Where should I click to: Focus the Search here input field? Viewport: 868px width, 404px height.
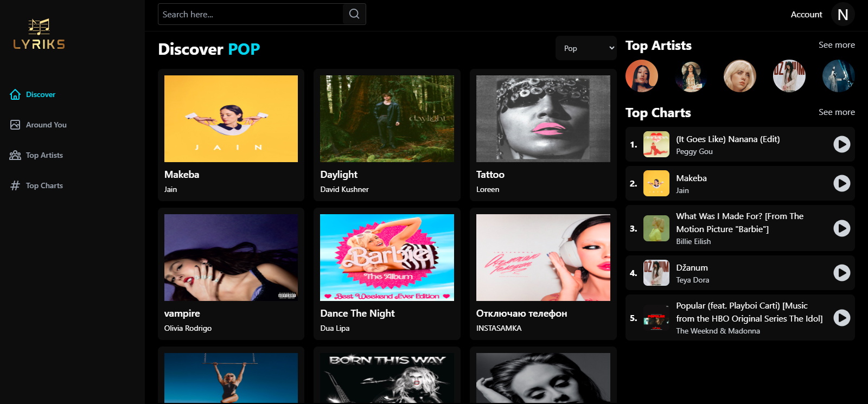click(x=250, y=14)
